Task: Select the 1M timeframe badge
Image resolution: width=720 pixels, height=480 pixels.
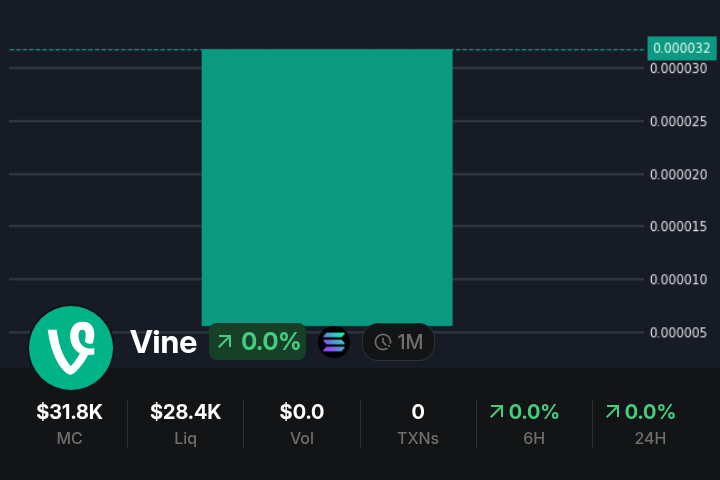Action: (x=398, y=342)
